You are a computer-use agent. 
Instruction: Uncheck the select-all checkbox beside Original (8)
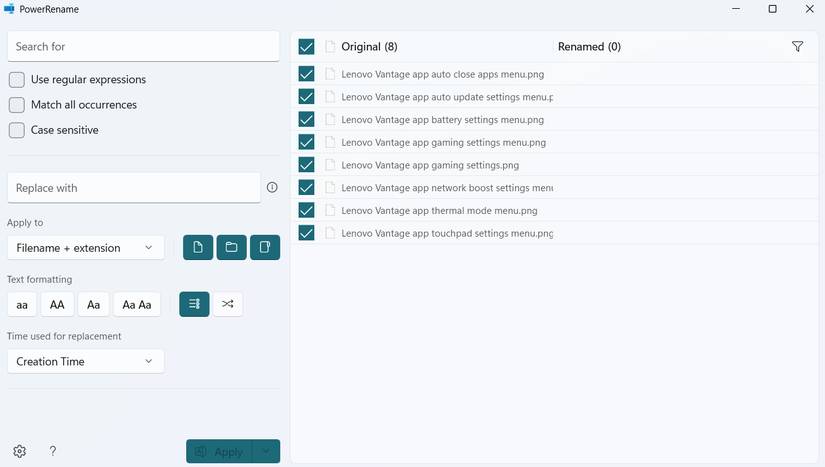coord(306,47)
